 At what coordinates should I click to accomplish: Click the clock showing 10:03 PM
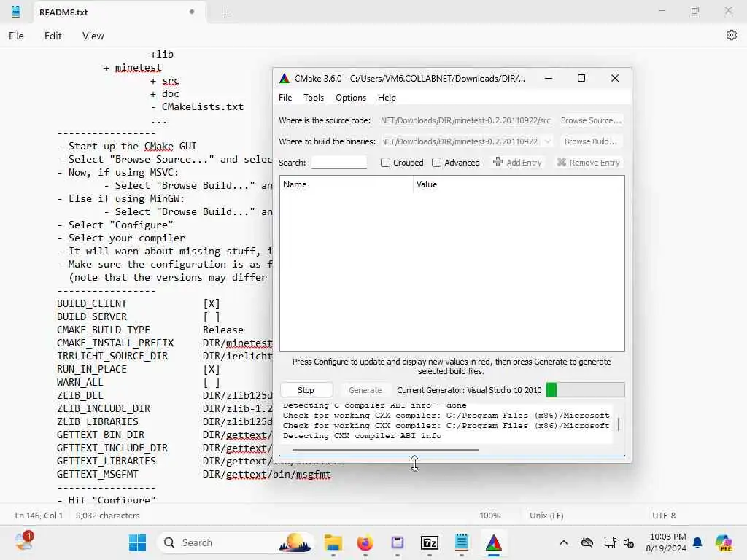[x=667, y=537]
